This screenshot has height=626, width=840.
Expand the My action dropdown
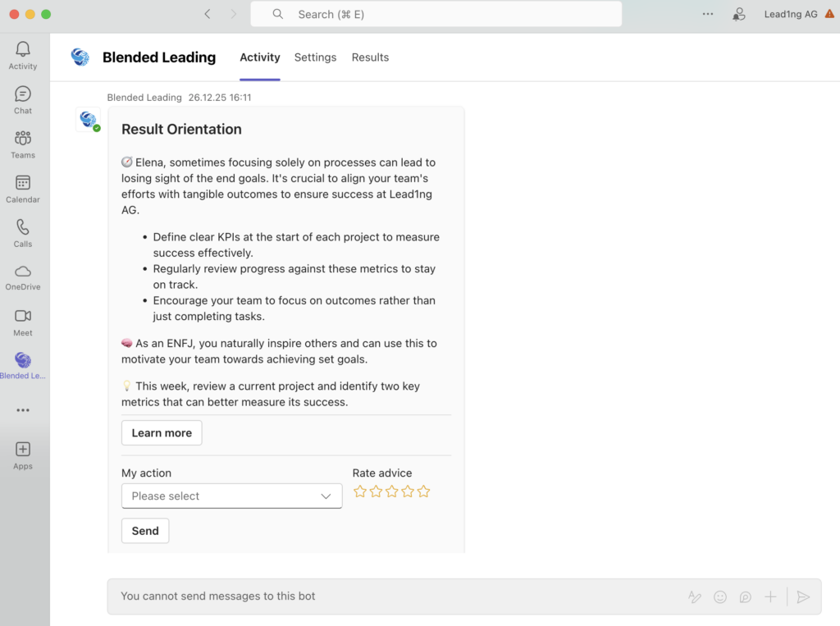(x=231, y=496)
